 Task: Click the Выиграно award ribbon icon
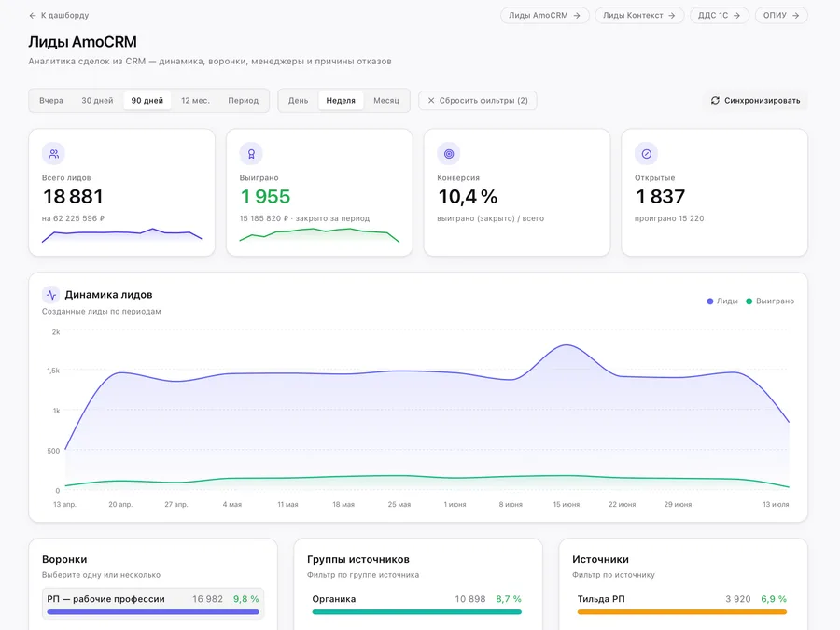point(251,154)
